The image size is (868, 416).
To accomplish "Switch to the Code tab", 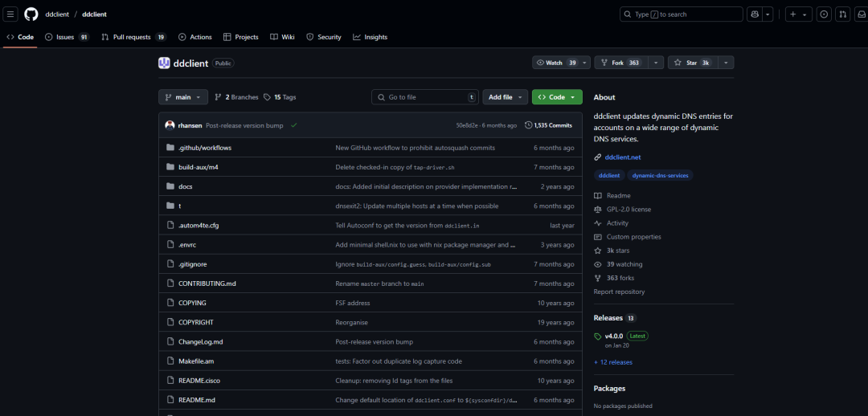I will click(20, 37).
